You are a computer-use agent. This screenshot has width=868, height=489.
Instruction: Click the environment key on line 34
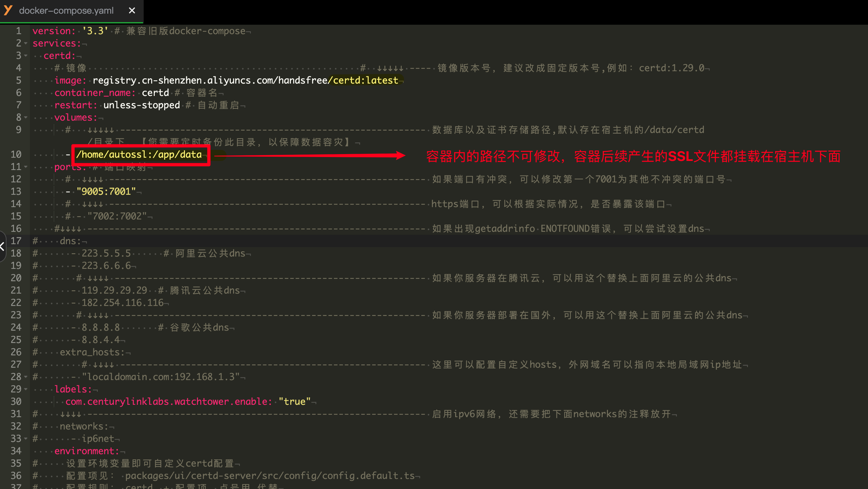84,451
